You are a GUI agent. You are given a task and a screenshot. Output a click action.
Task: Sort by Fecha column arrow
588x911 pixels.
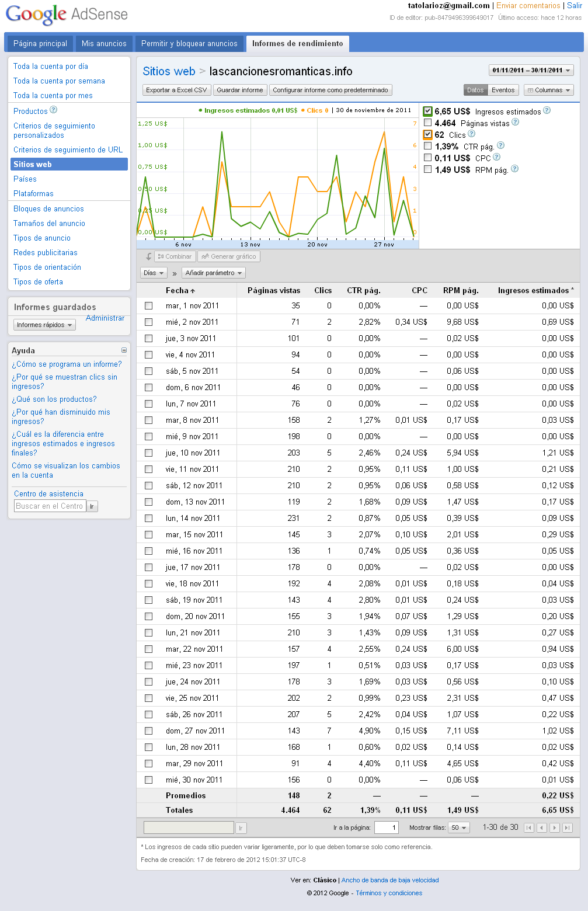coord(193,291)
